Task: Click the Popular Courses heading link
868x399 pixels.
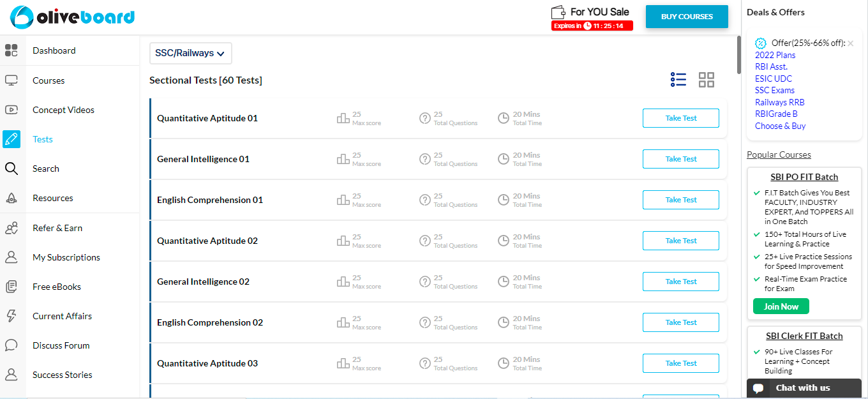Action: click(779, 154)
